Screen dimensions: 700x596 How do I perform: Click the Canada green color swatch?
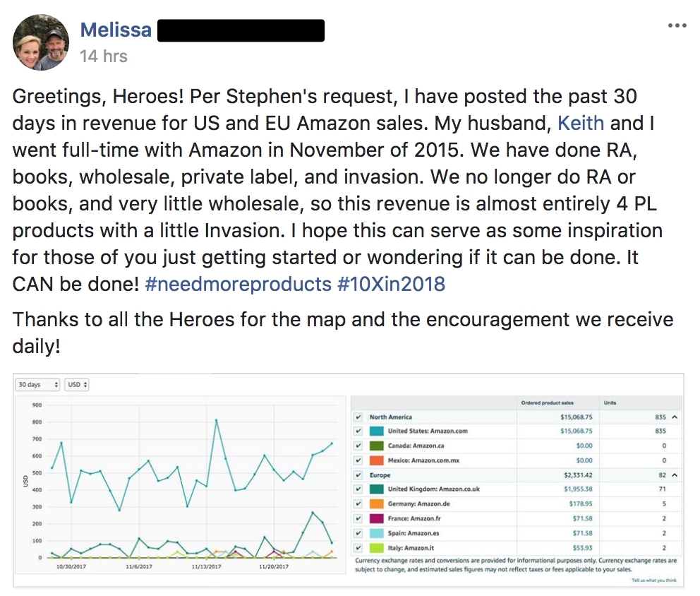pos(376,446)
